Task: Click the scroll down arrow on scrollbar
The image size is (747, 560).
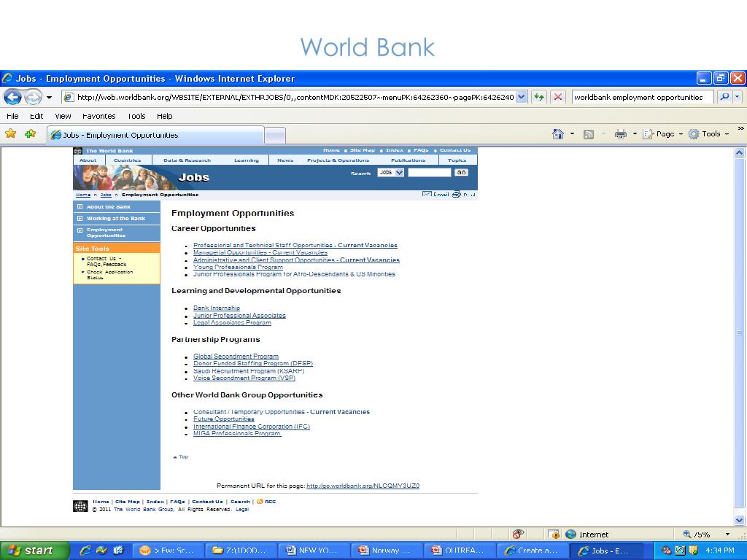Action: click(x=740, y=521)
